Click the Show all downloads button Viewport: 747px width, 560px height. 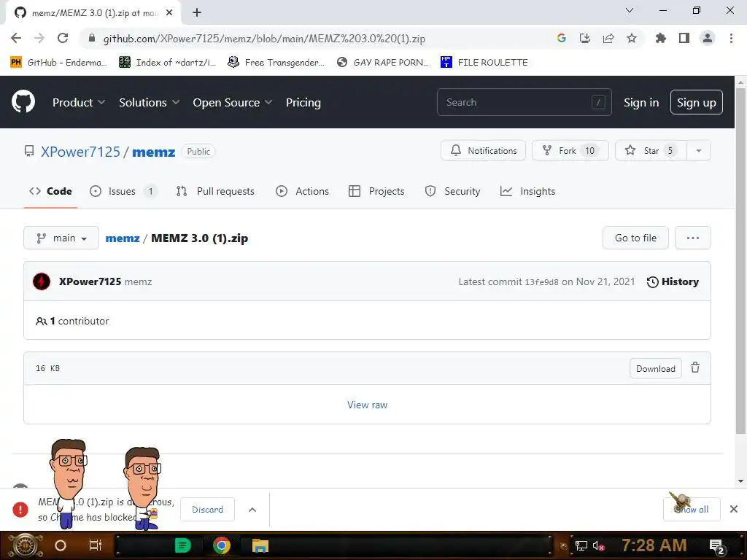[x=692, y=510]
